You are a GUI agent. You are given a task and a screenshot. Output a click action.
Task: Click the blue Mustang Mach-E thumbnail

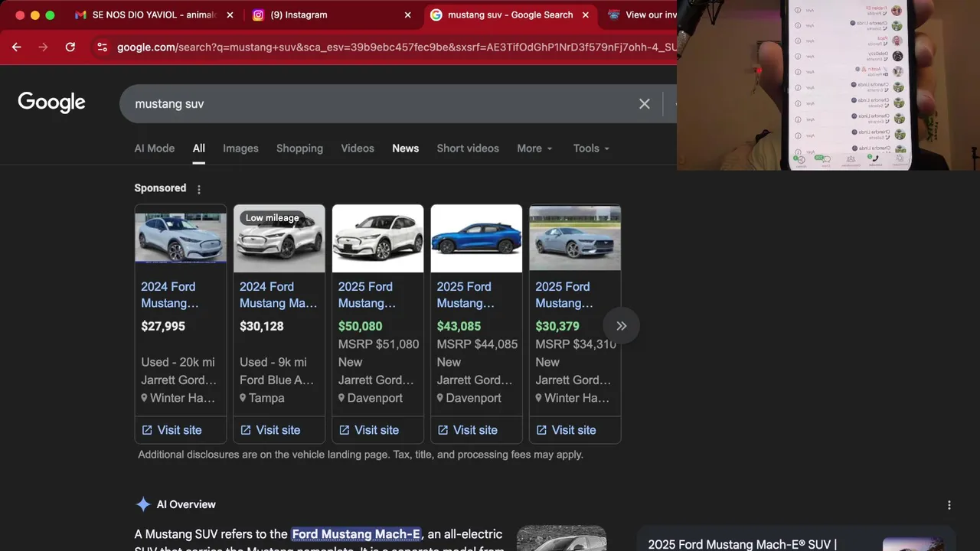[476, 238]
